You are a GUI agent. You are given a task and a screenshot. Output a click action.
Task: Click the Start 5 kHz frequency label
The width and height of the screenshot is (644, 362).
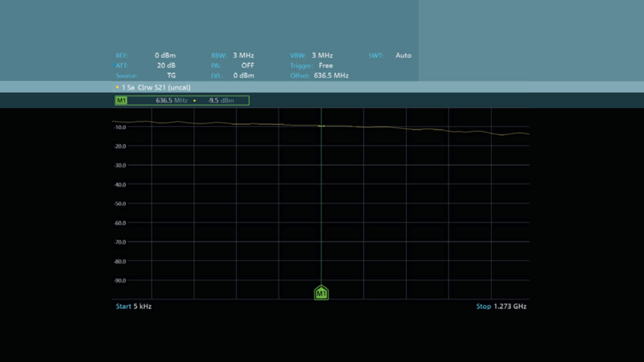134,306
